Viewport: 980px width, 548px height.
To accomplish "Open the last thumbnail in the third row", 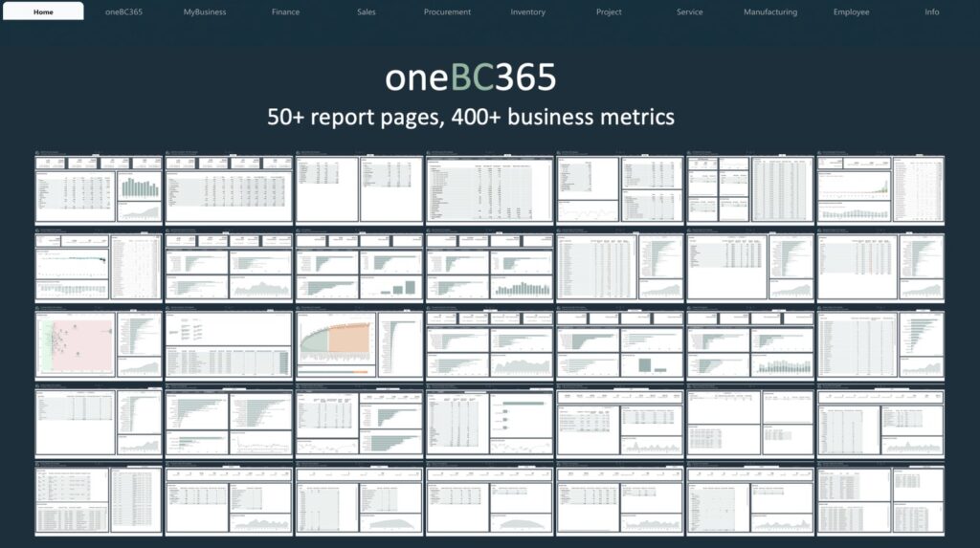I will pyautogui.click(x=880, y=343).
